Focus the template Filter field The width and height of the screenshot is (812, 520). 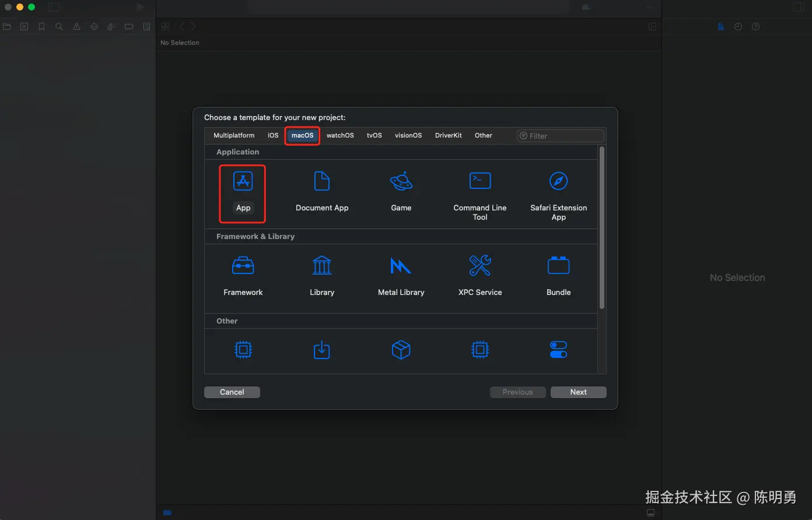point(560,136)
